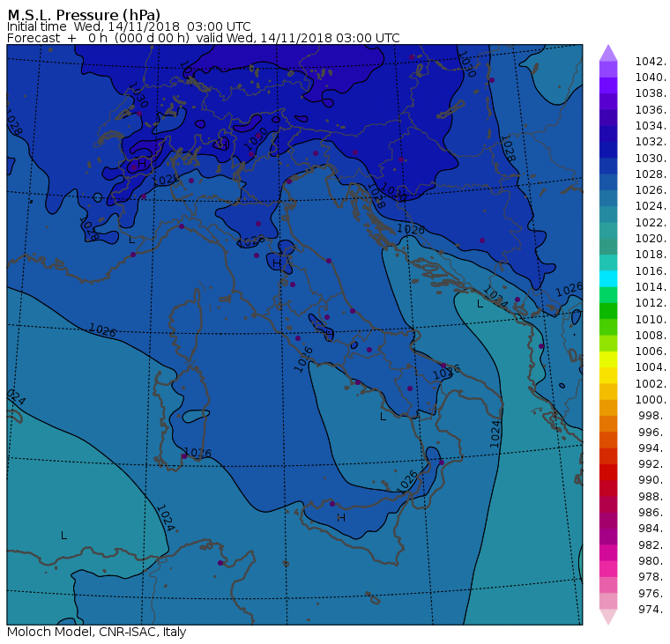Viewport: 670px width, 644px height.
Task: Click the legend value "1042."
Action: (651, 62)
